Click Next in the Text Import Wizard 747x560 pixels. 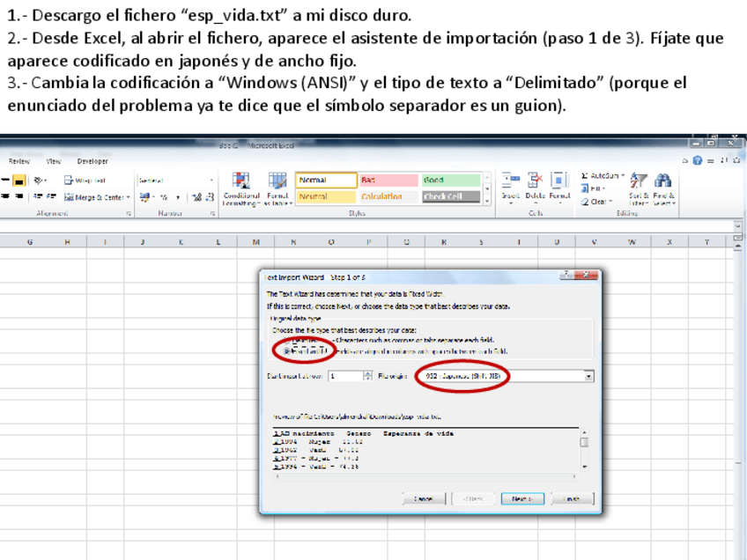(522, 498)
